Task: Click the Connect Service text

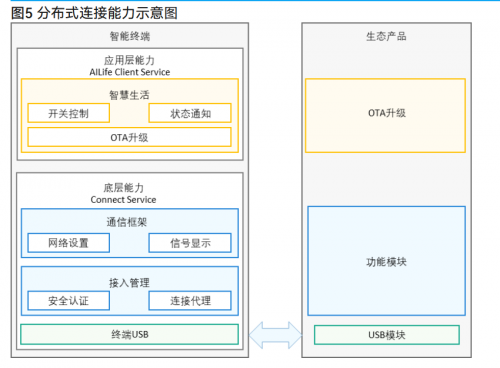Action: tap(123, 200)
